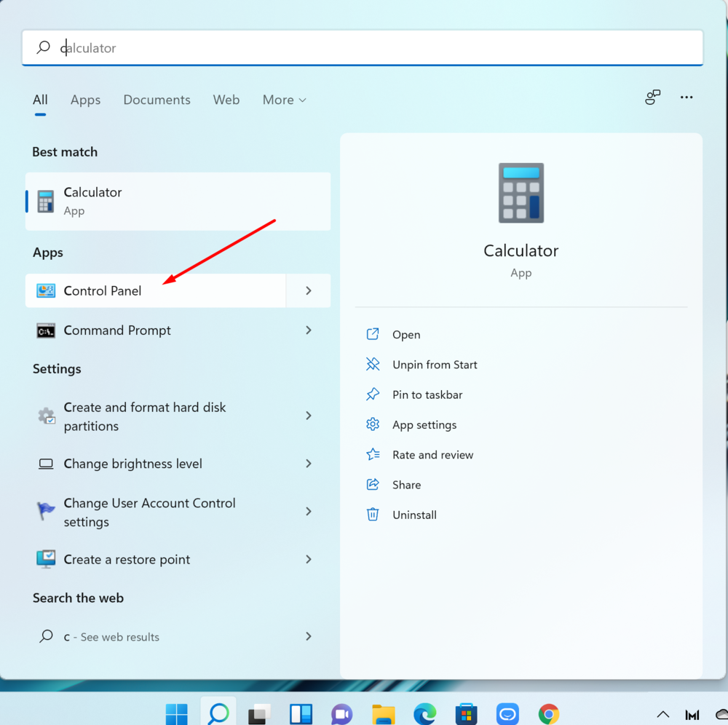This screenshot has height=725, width=728.
Task: Open Google Chrome from the taskbar
Action: (549, 714)
